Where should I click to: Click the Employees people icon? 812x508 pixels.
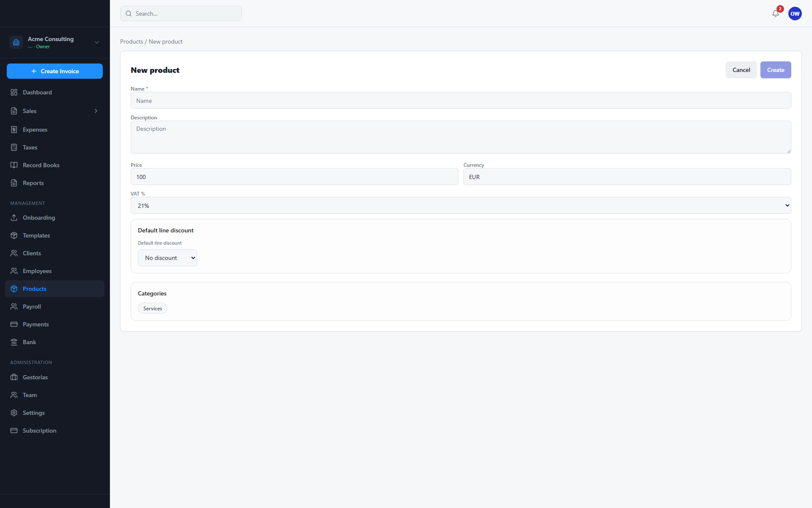pos(14,271)
